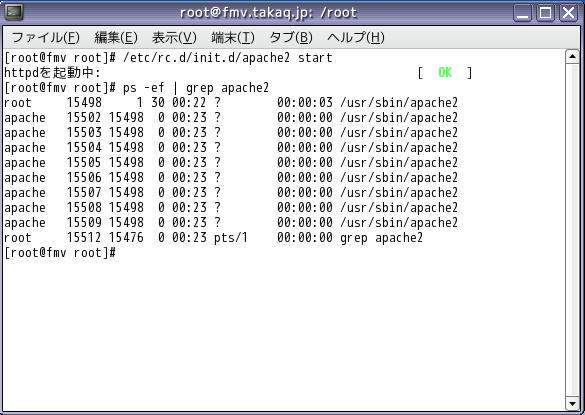Open the 表示(V) menu

(174, 37)
